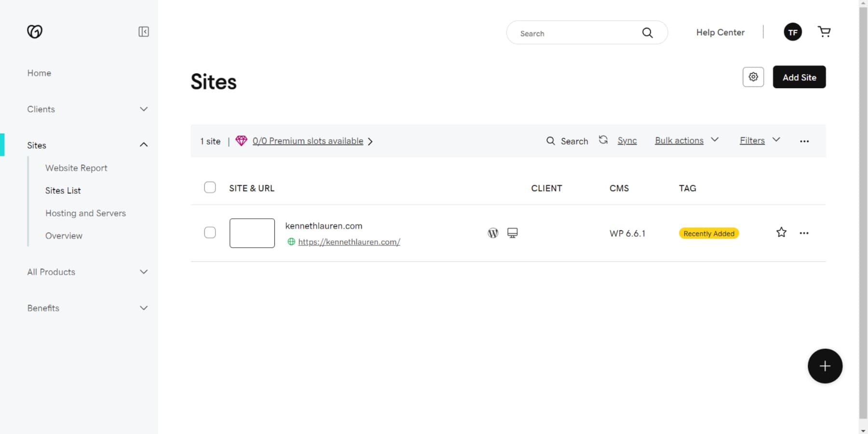Open Sites List in the sidebar
Image resolution: width=868 pixels, height=434 pixels.
click(63, 190)
